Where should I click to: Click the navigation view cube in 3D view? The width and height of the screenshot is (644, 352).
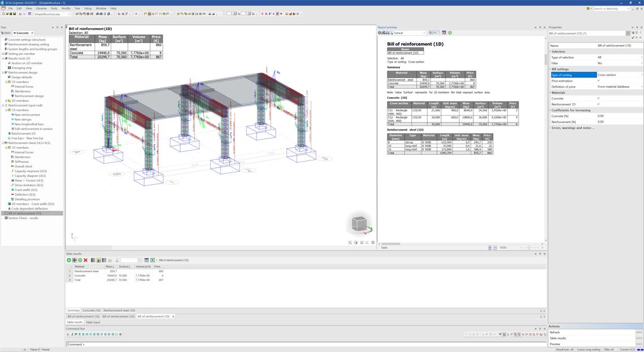point(359,224)
